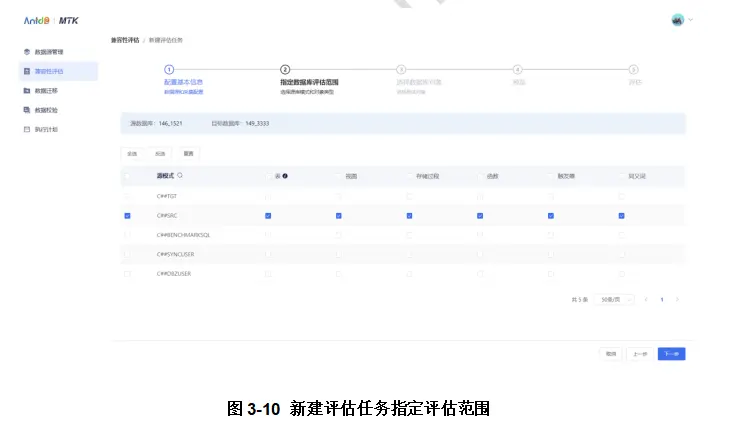
Task: Expand the user avatar dropdown arrow
Action: (x=690, y=20)
